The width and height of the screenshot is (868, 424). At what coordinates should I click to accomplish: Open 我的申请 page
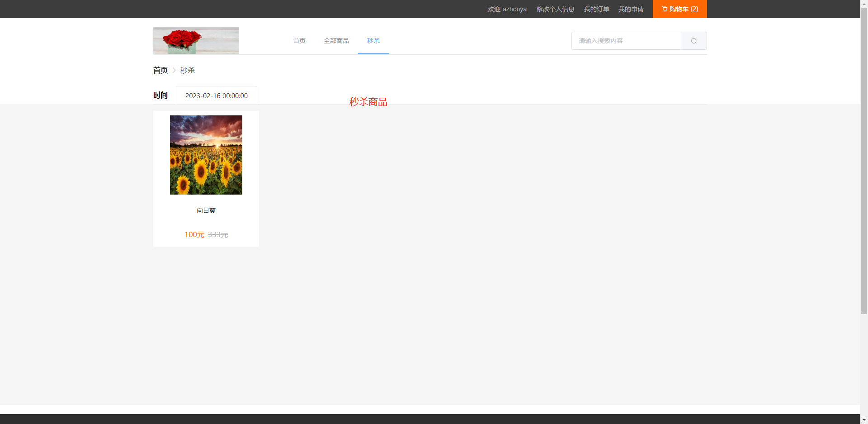631,9
